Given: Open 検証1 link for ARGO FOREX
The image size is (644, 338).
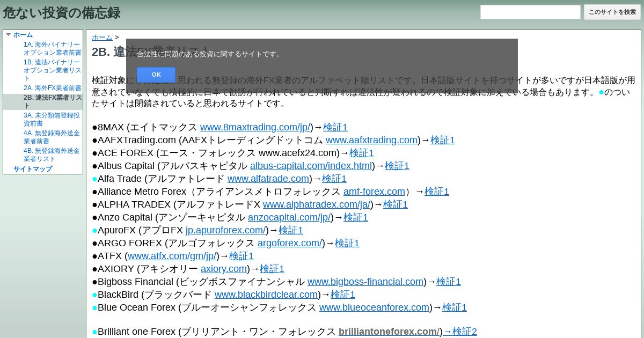Looking at the screenshot, I should 347,243.
